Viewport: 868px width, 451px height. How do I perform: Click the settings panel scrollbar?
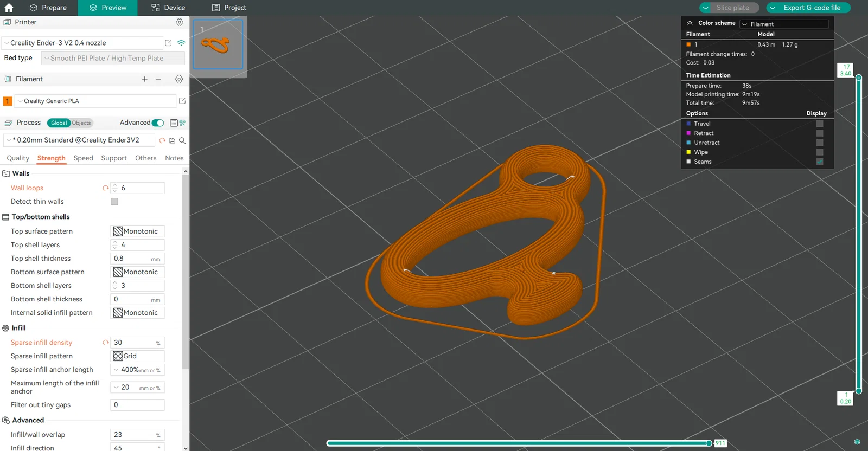[186, 271]
